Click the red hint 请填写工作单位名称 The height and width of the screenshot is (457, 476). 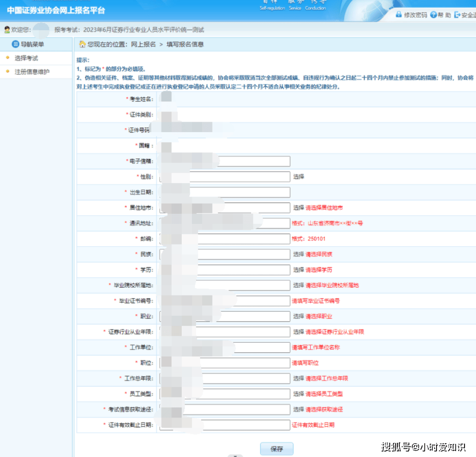pos(316,347)
